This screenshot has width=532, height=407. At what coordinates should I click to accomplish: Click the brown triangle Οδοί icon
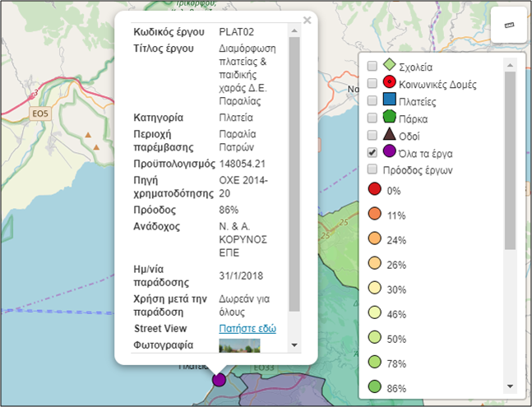click(x=390, y=136)
